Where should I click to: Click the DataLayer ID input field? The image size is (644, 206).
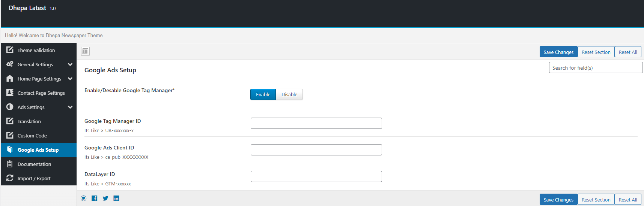(316, 176)
